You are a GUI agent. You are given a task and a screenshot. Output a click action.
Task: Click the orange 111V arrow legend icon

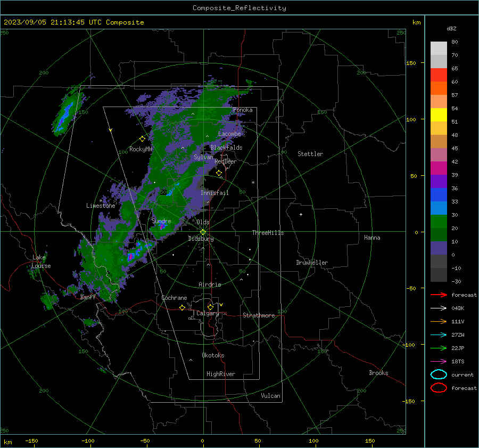point(439,321)
